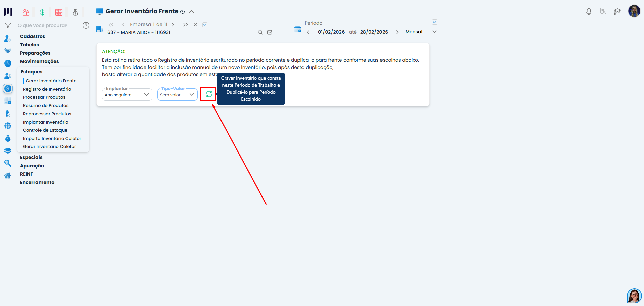644x306 pixels.
Task: Open Processar Produtos
Action: point(44,97)
